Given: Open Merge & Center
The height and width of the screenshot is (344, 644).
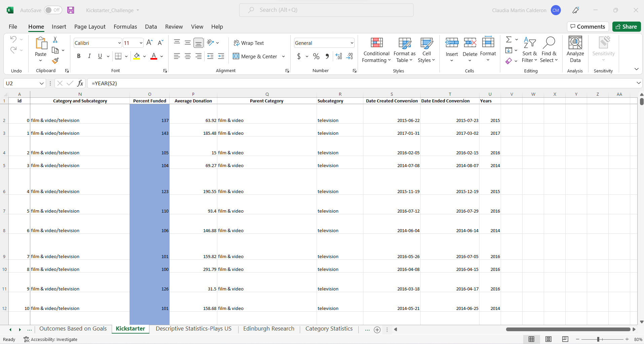Looking at the screenshot, I should pyautogui.click(x=255, y=56).
